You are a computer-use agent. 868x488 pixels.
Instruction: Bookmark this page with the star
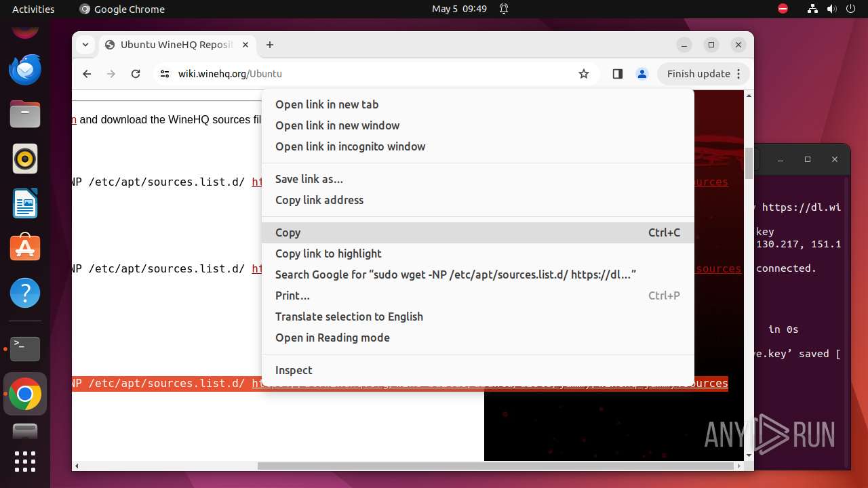click(584, 74)
